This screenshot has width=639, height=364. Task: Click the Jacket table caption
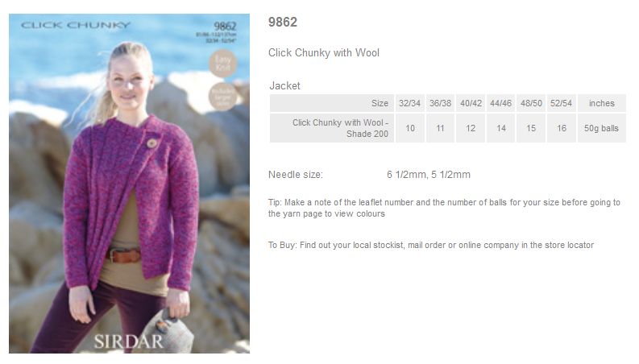[284, 86]
